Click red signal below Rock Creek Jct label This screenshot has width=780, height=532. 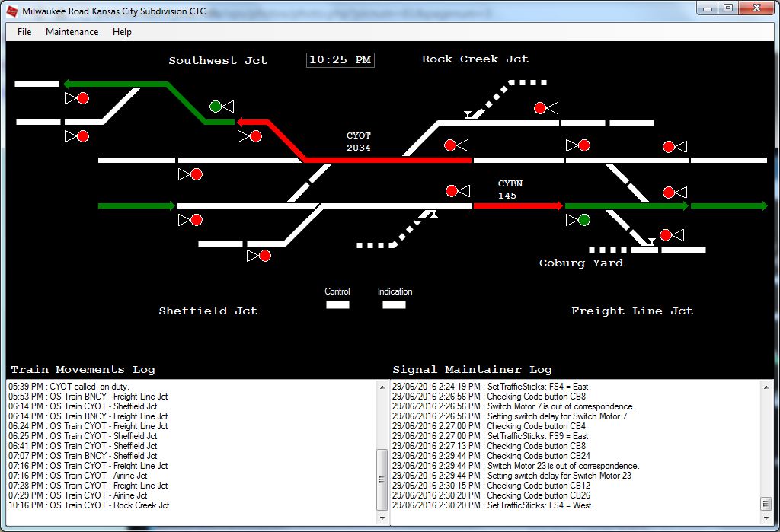(x=540, y=108)
